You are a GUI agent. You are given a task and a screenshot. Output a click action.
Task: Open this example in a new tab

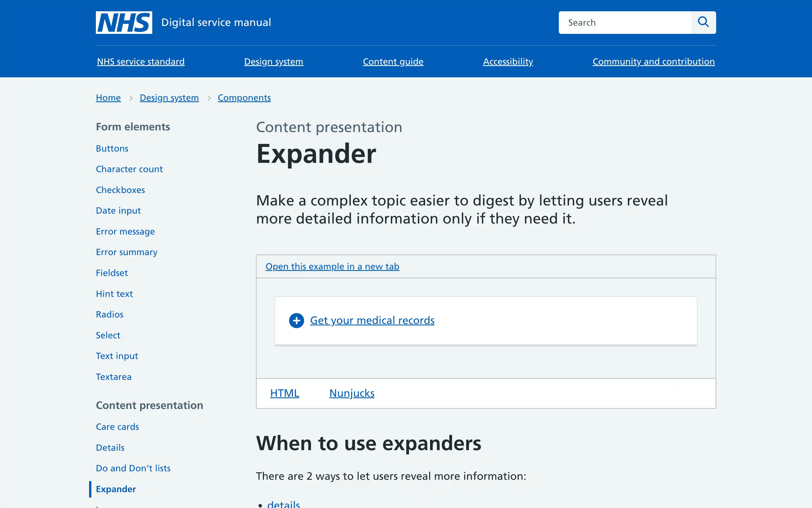332,266
